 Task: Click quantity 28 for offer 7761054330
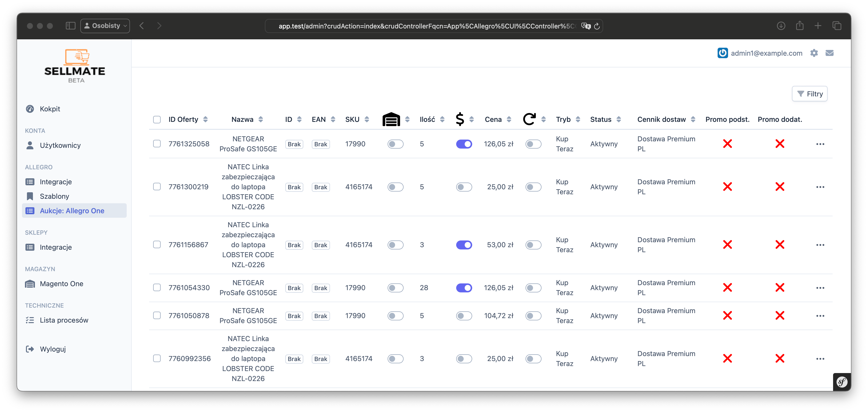click(x=424, y=288)
